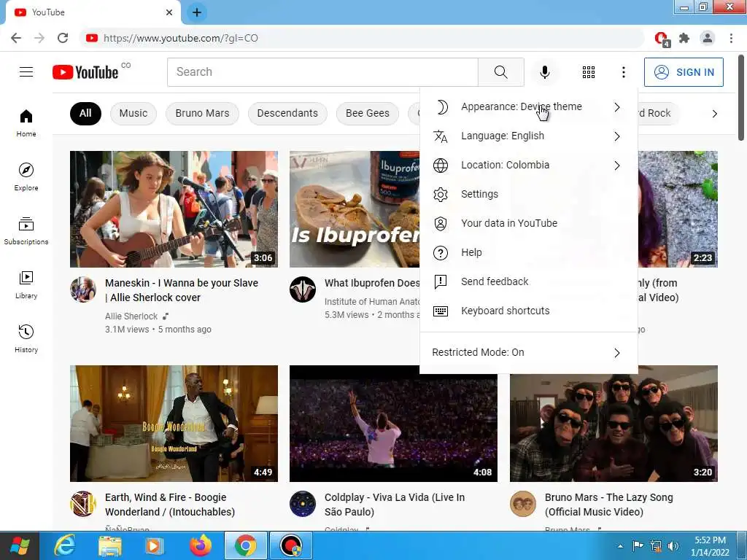Select the Music filter chip
Screen dimensions: 747x560
point(133,113)
